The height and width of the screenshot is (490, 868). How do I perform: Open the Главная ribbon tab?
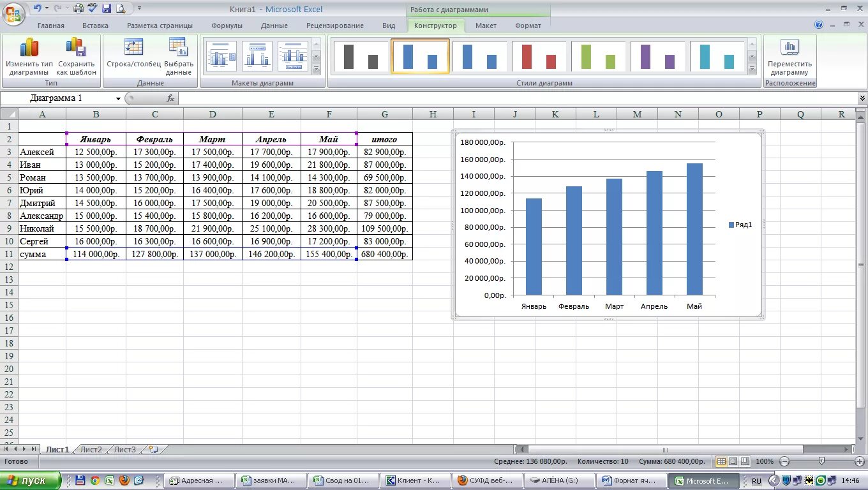tap(51, 26)
